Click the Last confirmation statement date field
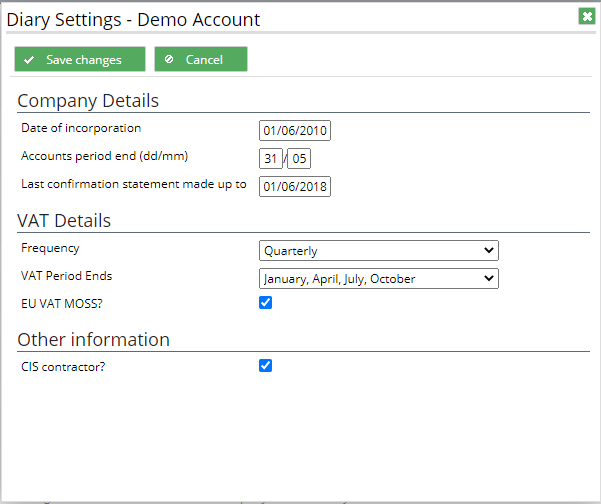Screen dimensions: 601x504 295,186
